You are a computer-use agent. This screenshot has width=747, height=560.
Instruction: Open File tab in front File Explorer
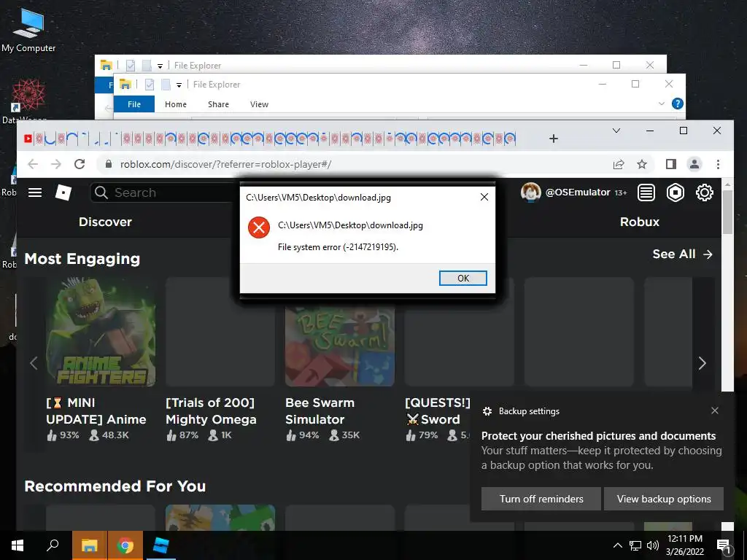[134, 104]
